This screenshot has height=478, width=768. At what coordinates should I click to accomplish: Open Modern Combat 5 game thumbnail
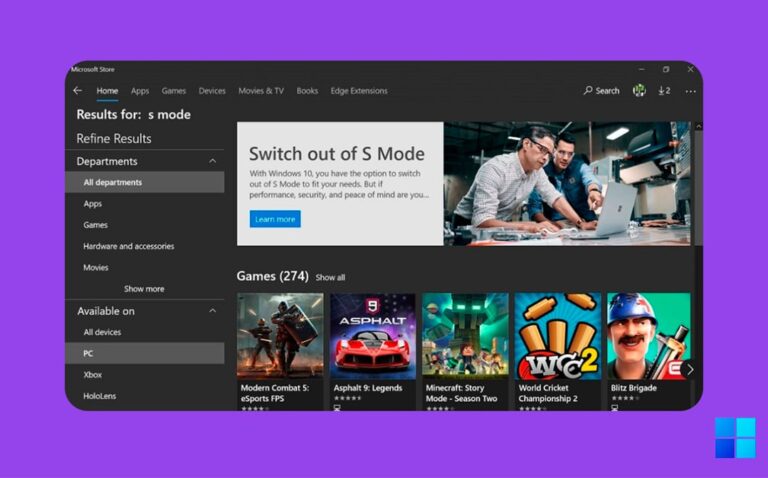point(280,336)
